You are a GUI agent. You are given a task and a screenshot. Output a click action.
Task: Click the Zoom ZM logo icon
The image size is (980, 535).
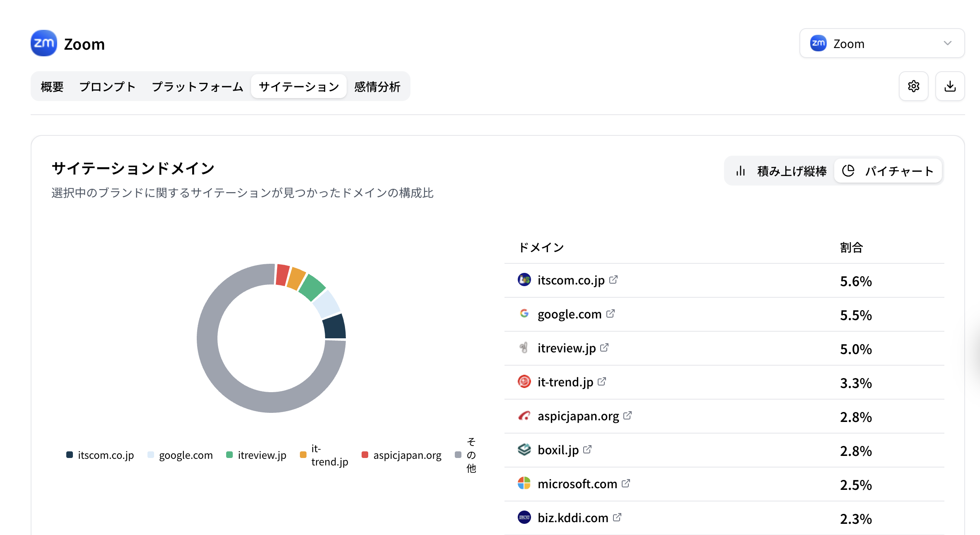click(43, 43)
